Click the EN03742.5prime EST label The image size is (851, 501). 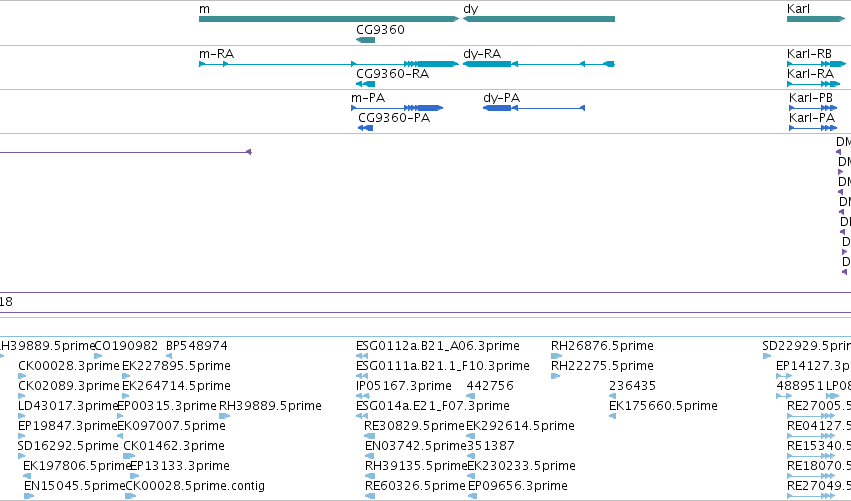point(416,446)
